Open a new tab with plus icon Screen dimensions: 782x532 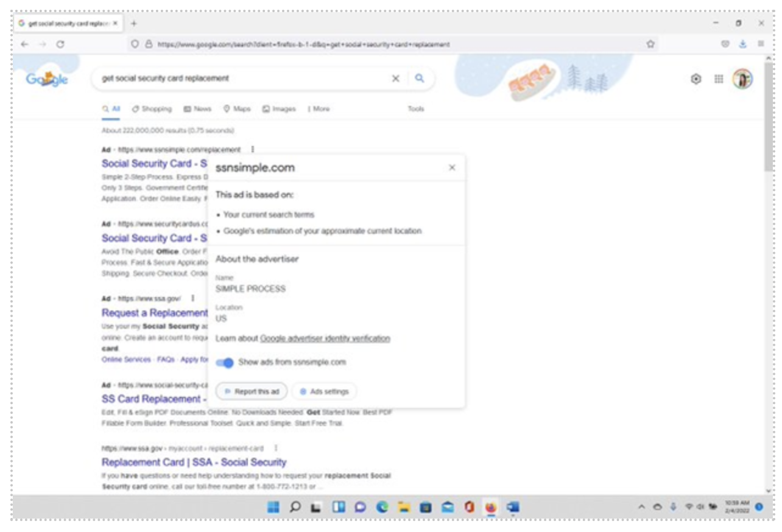[134, 23]
